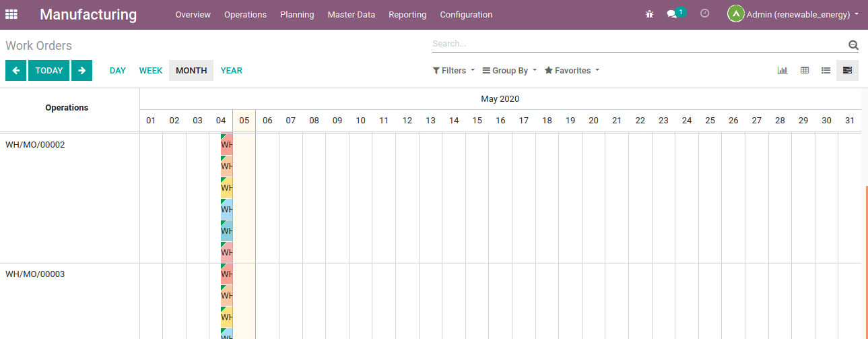Open the activities clock icon
868x339 pixels.
click(x=704, y=13)
